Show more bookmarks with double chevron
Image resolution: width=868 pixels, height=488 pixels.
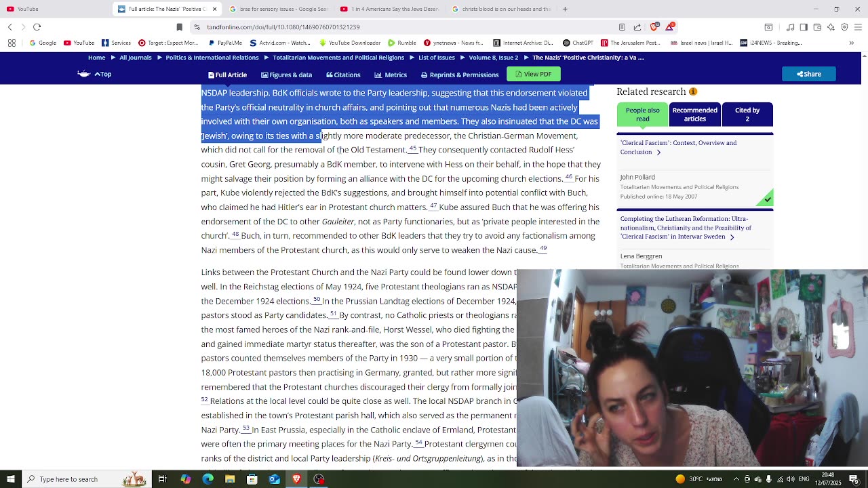pos(852,43)
